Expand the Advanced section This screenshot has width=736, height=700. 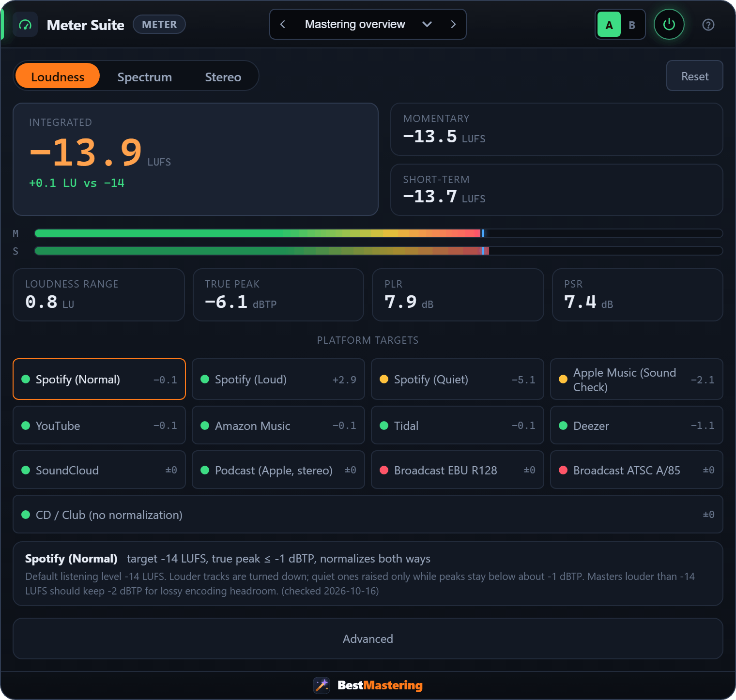point(368,639)
